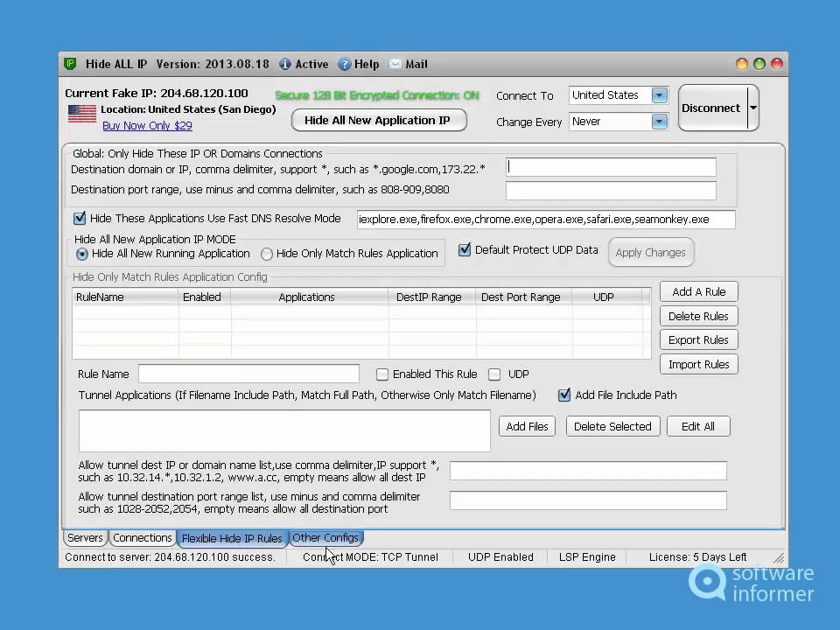Click 'Secure 128 Bit Encrypted Connection: ON' text
Viewport: 840px width, 630px height.
[x=377, y=95]
